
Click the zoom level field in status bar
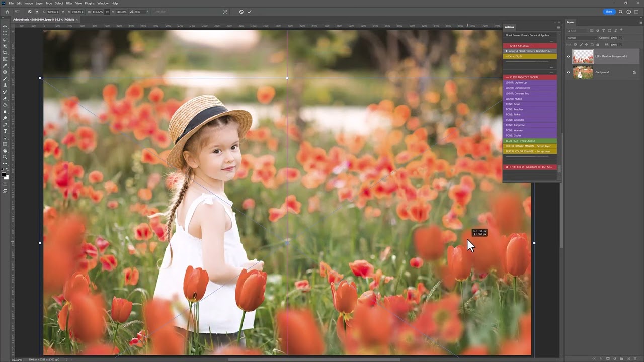coord(17,360)
